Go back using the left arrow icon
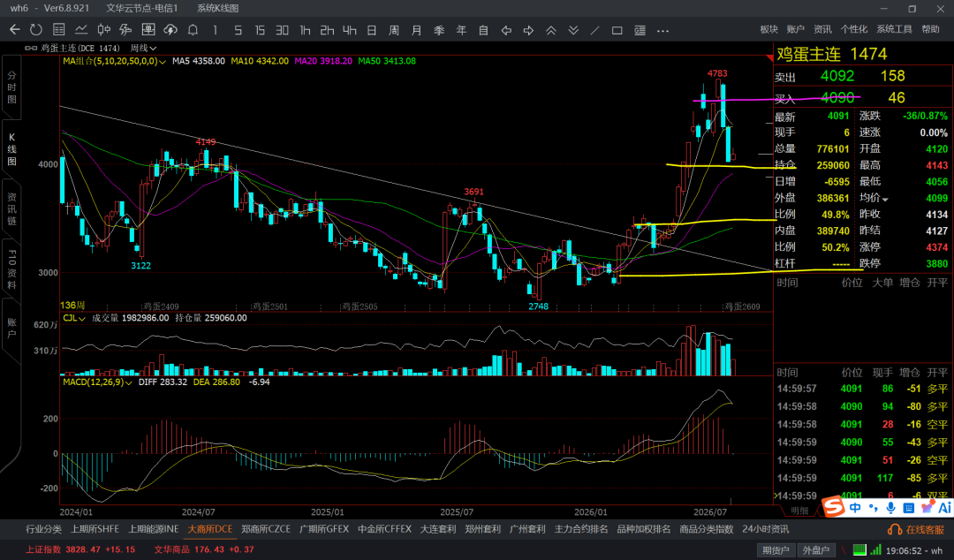954x560 pixels. (x=15, y=30)
